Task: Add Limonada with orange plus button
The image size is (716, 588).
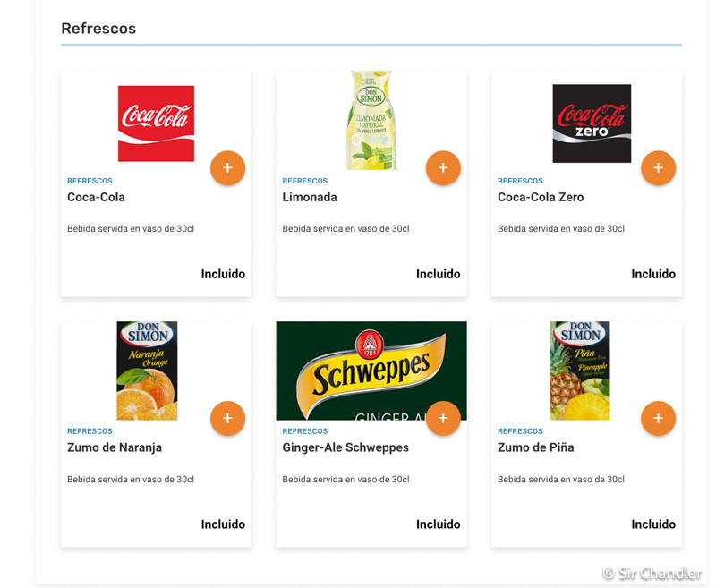Action: (443, 168)
